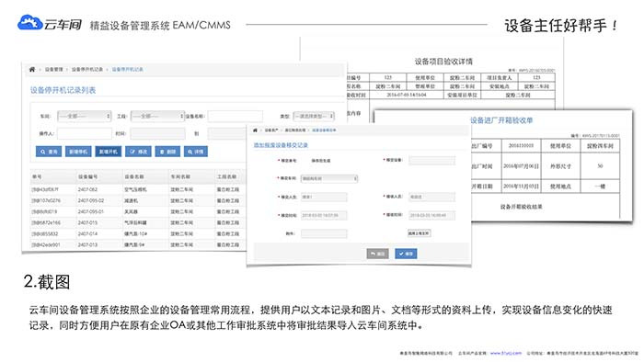Click the 车间名称 column header
Image resolution: width=644 pixels, height=362 pixels.
coord(180,176)
